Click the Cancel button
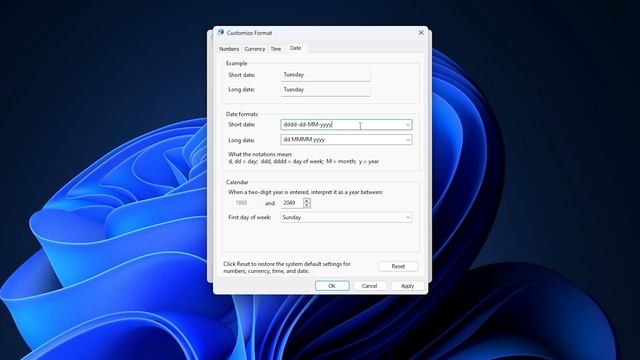Viewport: 640px width, 360px height. tap(369, 286)
